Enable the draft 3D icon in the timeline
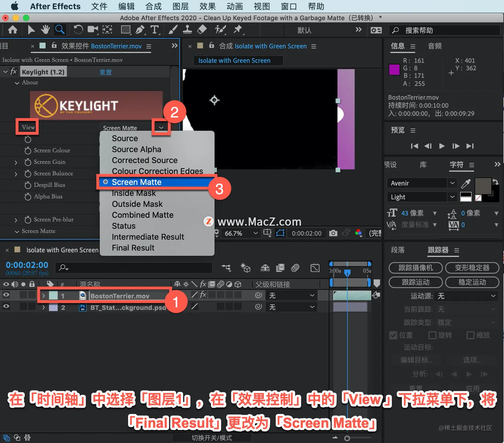Image resolution: width=504 pixels, height=443 pixels. click(246, 267)
